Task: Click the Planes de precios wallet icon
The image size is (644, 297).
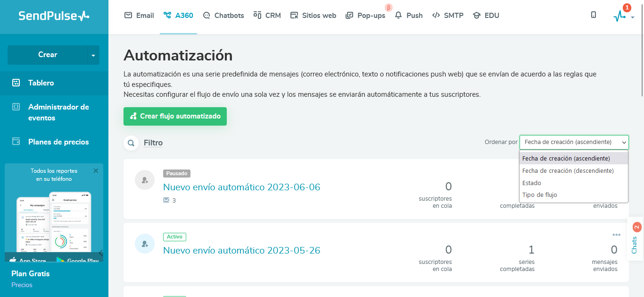Action: [16, 142]
